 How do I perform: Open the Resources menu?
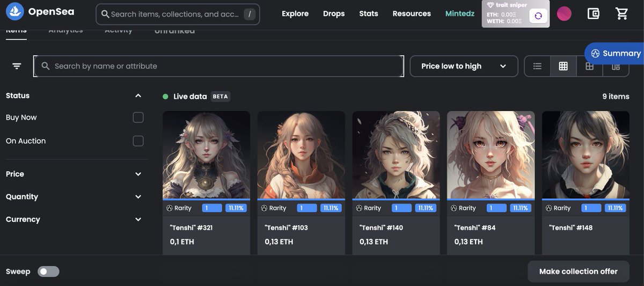click(412, 13)
